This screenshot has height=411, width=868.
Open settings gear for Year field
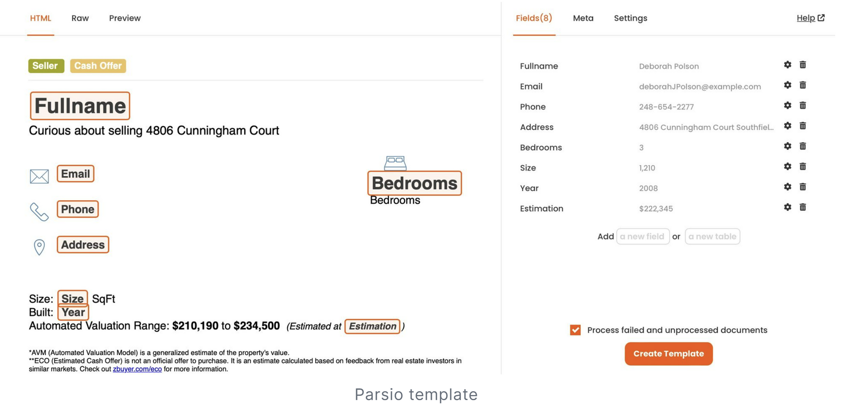pyautogui.click(x=787, y=187)
